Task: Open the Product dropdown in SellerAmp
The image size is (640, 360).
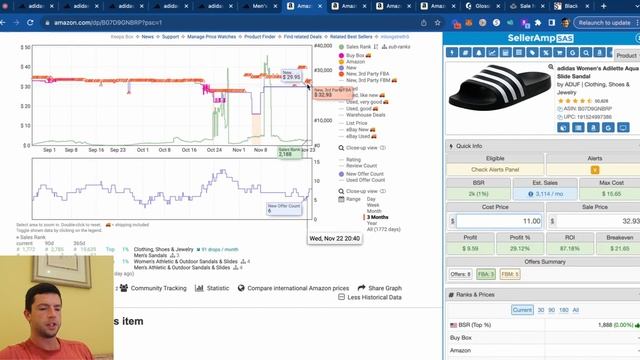Action: [627, 56]
